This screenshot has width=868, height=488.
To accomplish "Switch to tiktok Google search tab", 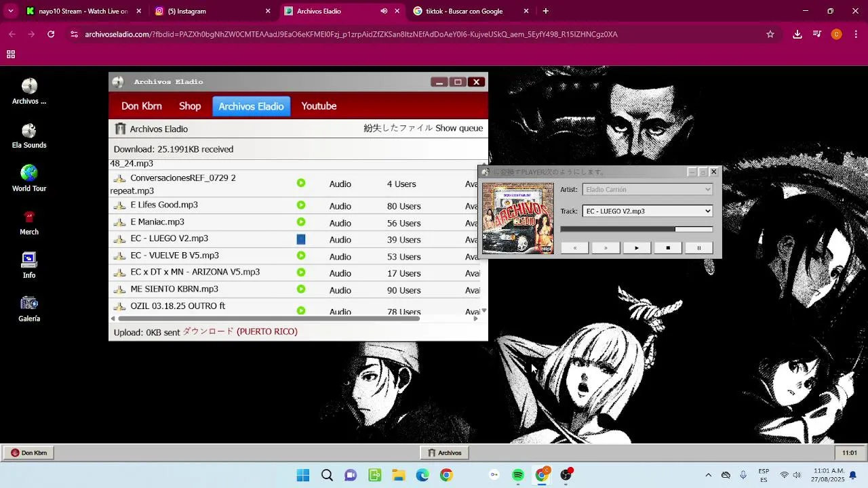I will click(x=470, y=11).
